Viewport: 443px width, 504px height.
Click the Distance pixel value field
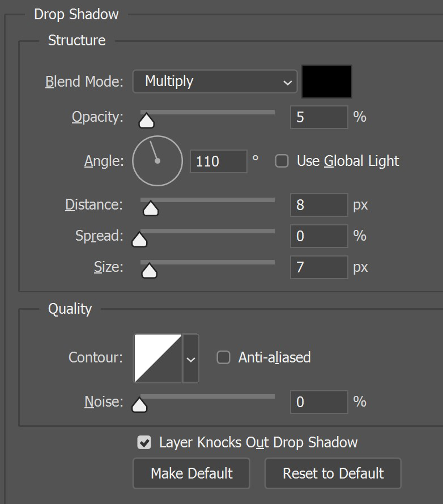coord(319,205)
